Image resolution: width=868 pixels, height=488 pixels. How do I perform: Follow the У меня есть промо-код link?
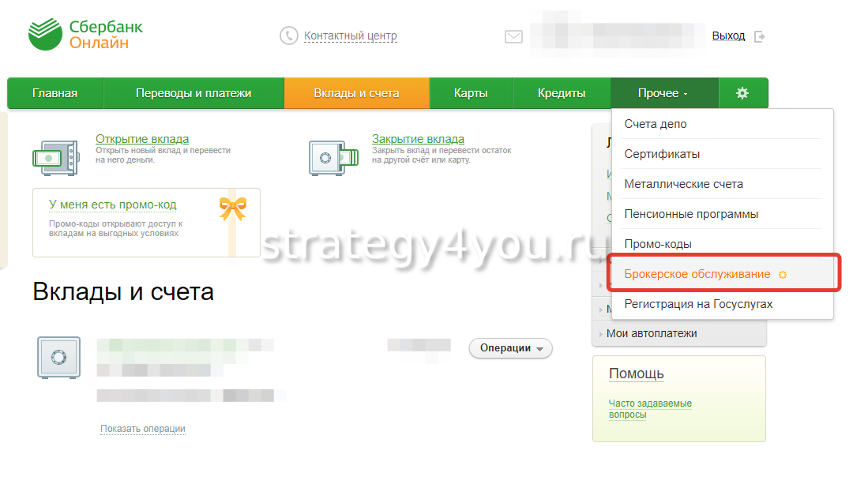pyautogui.click(x=112, y=205)
